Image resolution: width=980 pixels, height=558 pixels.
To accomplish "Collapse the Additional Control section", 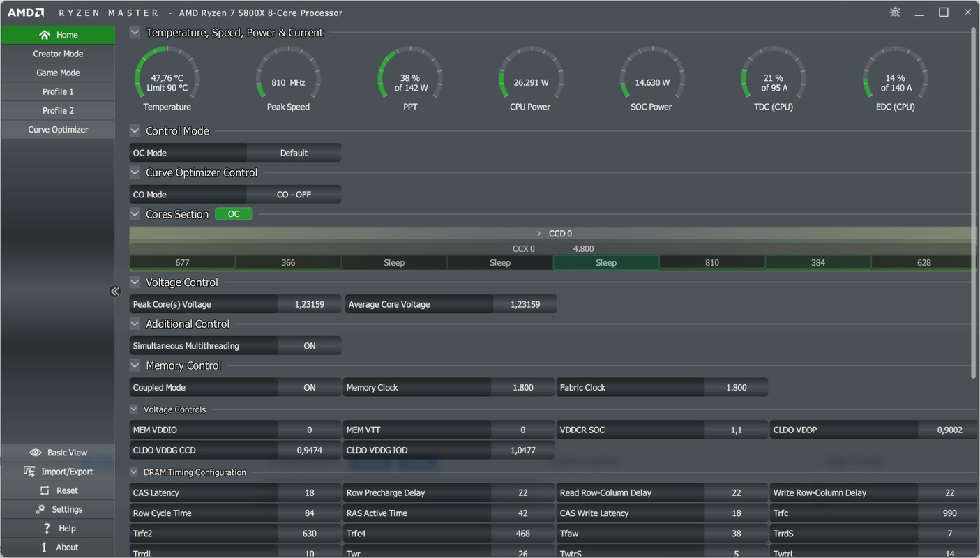I will click(135, 324).
